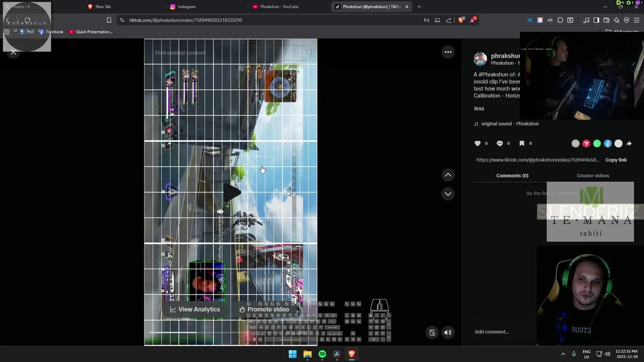Close the TikTok video viewer
The image size is (644, 362).
coord(14,52)
